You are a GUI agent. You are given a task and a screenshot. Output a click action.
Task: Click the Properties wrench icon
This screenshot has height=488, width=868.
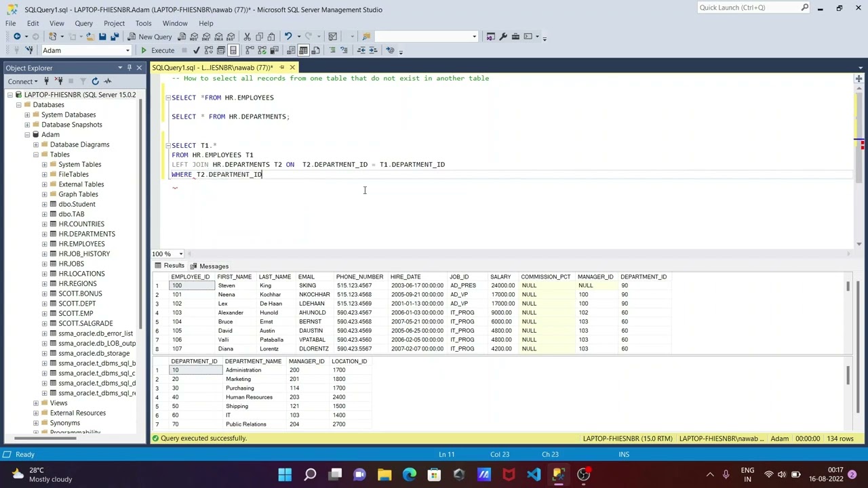[x=503, y=37]
